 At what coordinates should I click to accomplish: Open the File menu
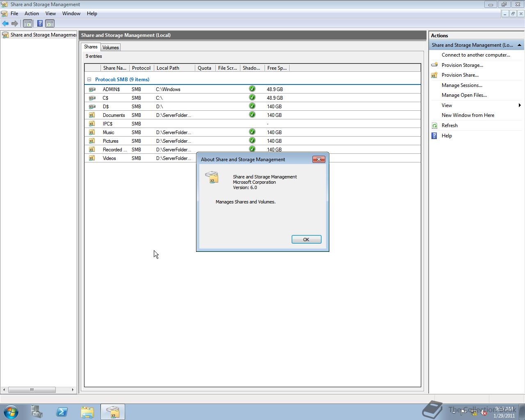[14, 14]
